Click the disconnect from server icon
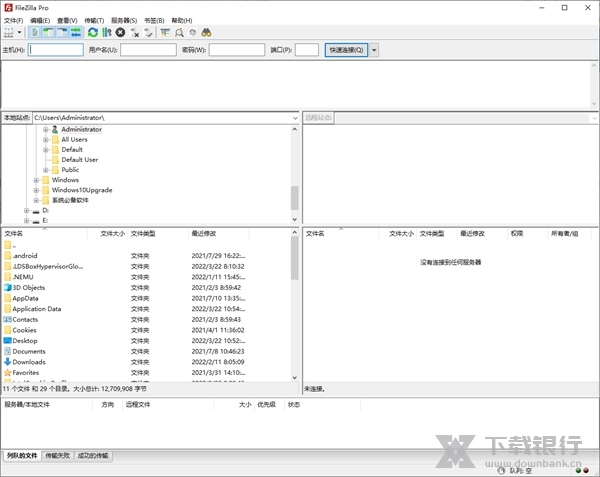Image resolution: width=600 pixels, height=477 pixels. pyautogui.click(x=135, y=33)
